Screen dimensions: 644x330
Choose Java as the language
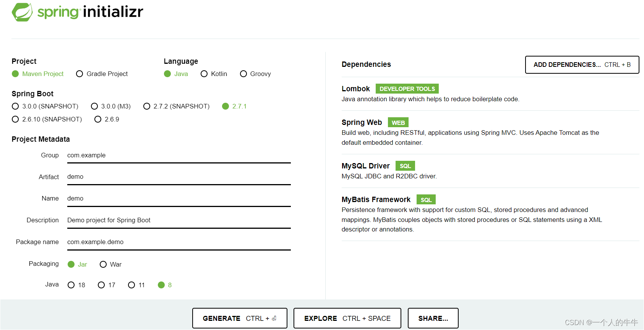[x=176, y=74]
